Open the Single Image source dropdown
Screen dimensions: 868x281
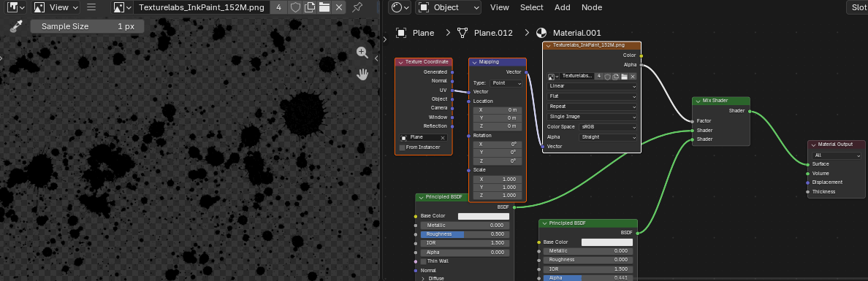pyautogui.click(x=592, y=117)
